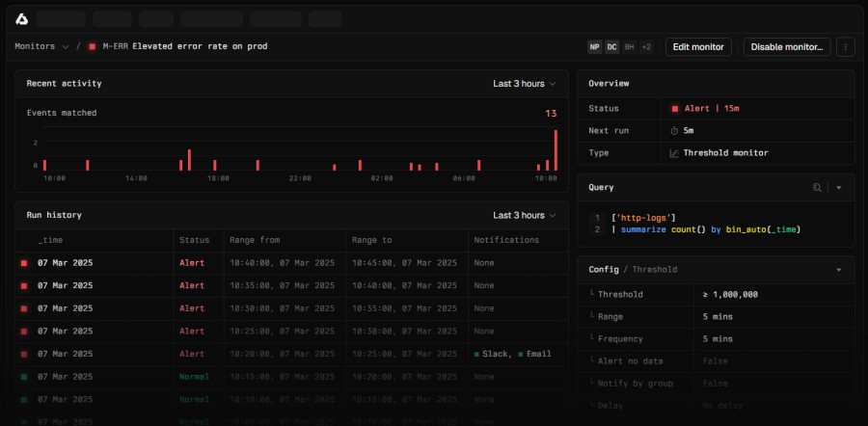The height and width of the screenshot is (426, 868).
Task: Expand the Query panel dropdown arrow
Action: click(x=839, y=188)
